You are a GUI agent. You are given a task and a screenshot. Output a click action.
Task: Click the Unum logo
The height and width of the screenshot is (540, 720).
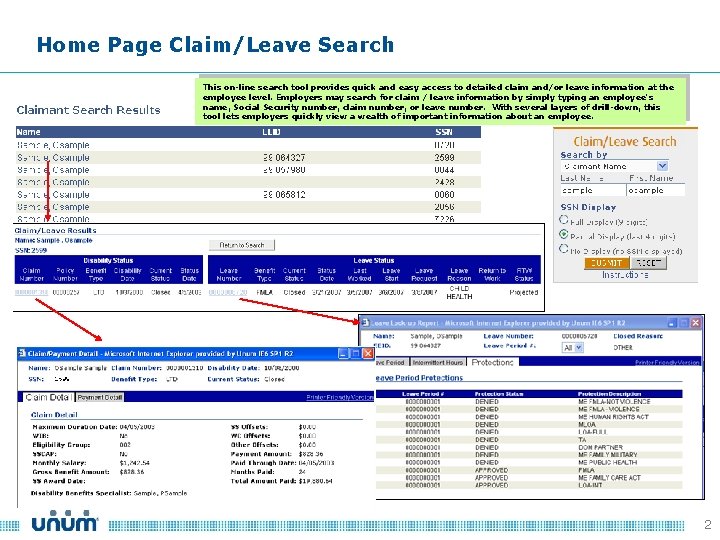point(64,521)
